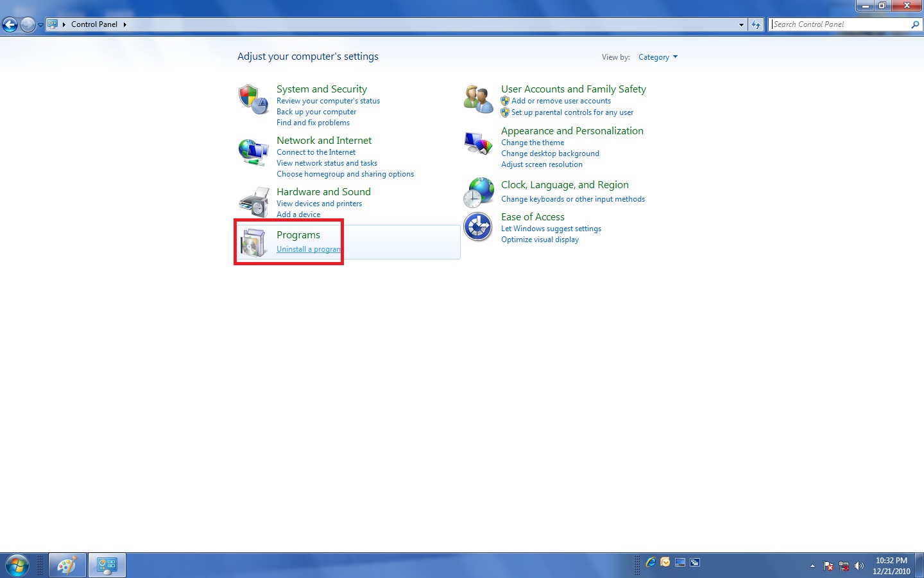Open the volume speaker tray icon
This screenshot has width=924, height=578.
pyautogui.click(x=859, y=566)
